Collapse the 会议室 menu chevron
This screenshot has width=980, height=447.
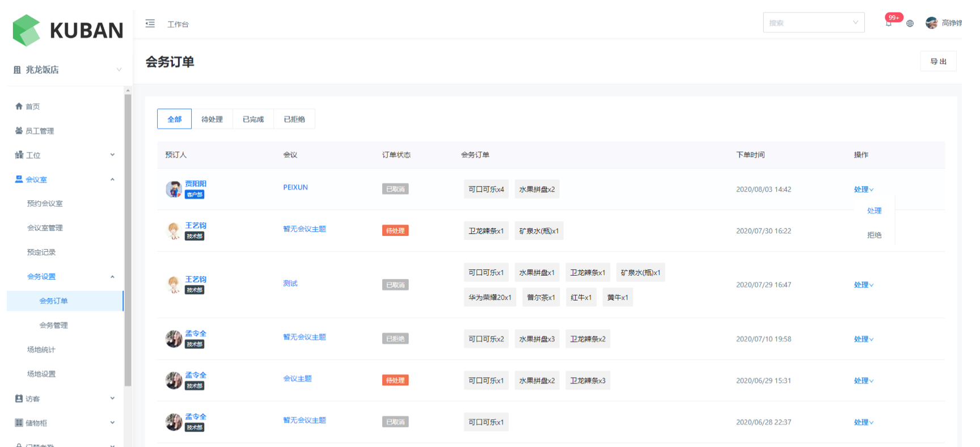point(112,179)
